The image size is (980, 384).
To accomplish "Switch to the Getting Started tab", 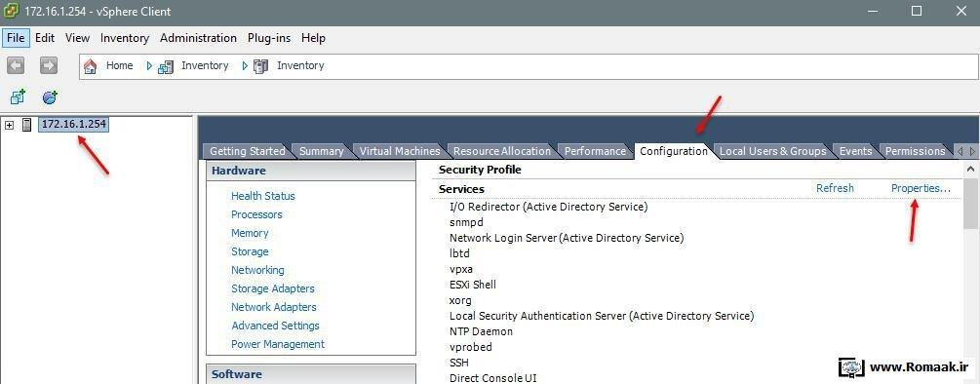I will [x=247, y=151].
